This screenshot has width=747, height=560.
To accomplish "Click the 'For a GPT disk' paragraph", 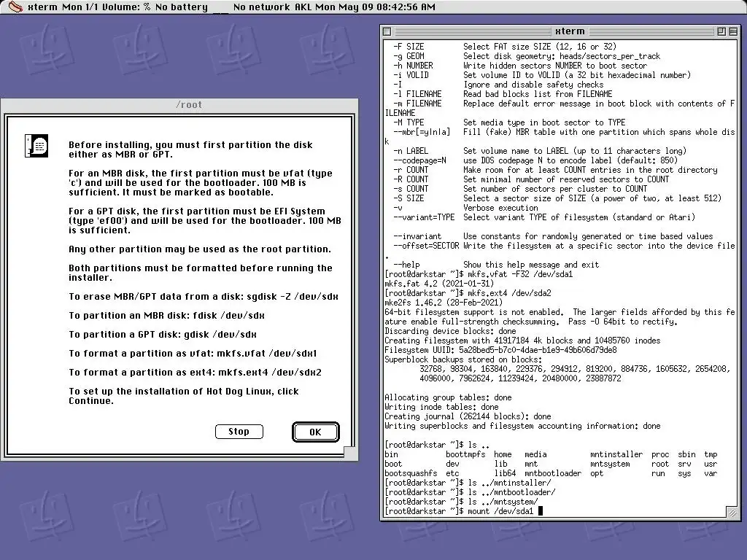I will [205, 220].
